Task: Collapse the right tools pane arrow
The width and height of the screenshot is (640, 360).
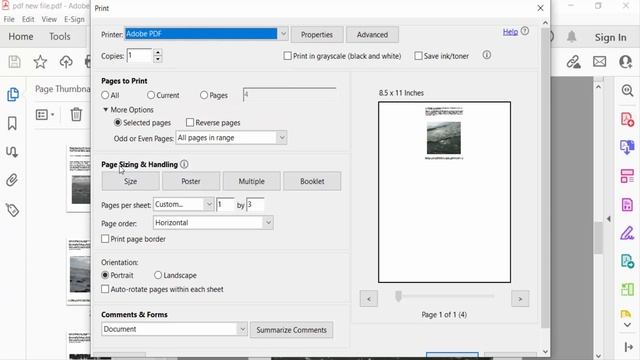Action: click(x=609, y=219)
